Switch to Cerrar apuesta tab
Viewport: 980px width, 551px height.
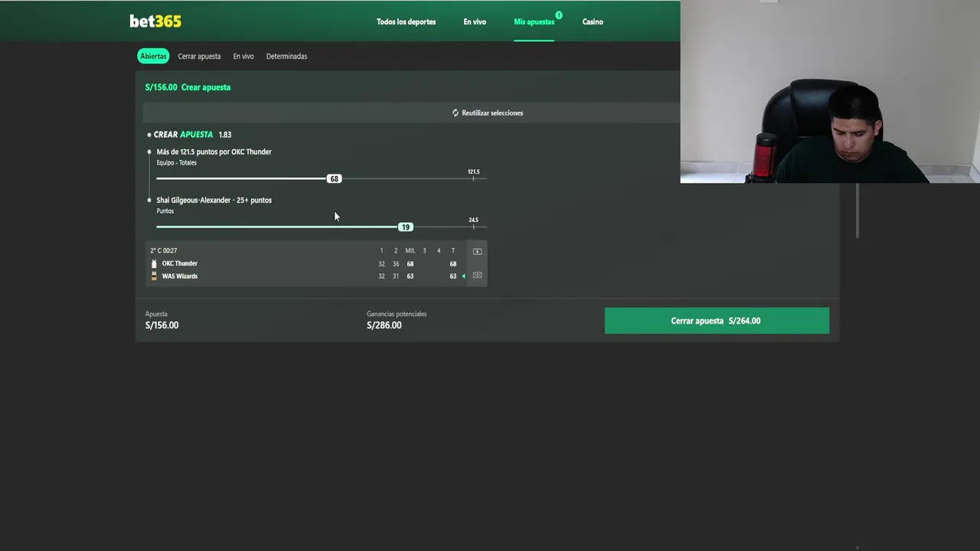(199, 56)
